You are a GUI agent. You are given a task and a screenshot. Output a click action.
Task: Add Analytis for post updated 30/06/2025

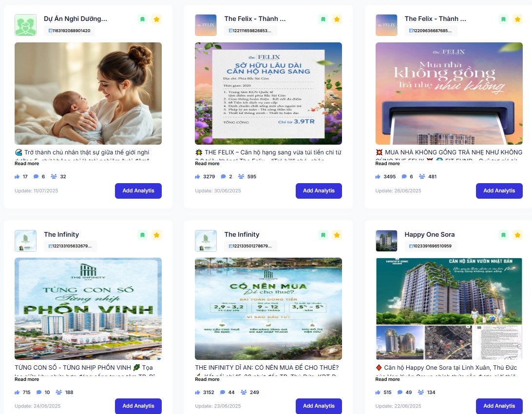pos(319,191)
